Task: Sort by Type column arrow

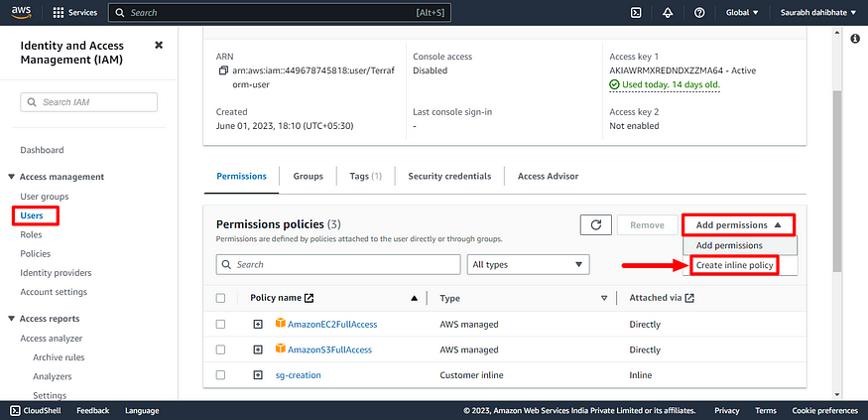Action: [x=604, y=298]
